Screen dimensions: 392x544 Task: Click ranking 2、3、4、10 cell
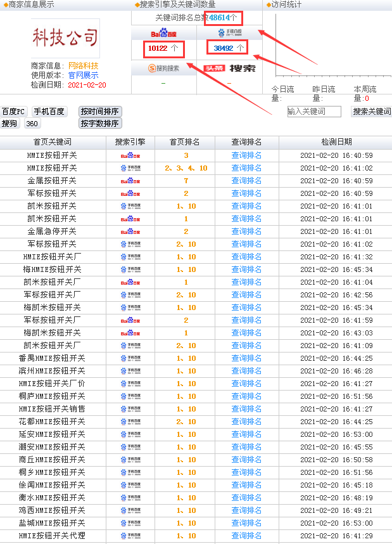click(x=186, y=168)
